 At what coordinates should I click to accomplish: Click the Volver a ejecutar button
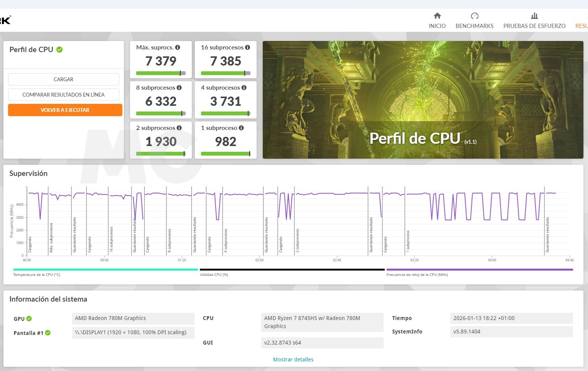pos(65,110)
